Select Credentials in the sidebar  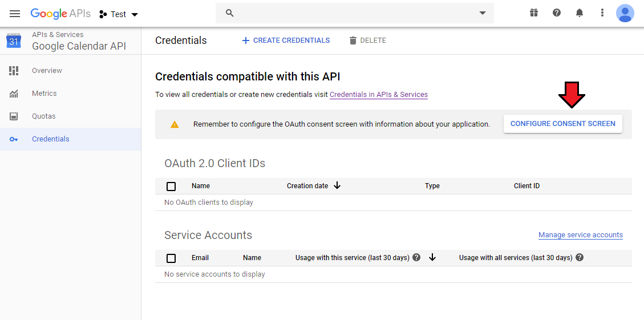click(x=70, y=139)
